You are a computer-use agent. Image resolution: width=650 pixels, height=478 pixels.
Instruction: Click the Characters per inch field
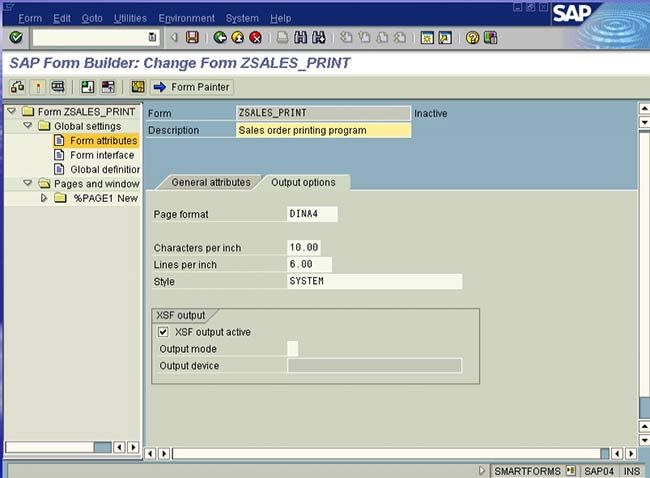click(304, 247)
